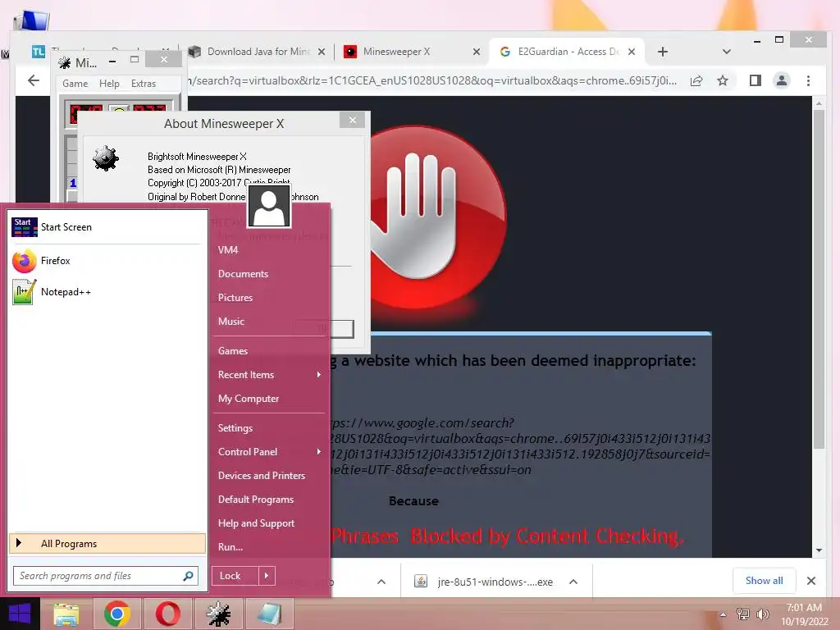Open the tab search chevron in Chrome
Viewport: 840px width, 630px height.
click(727, 52)
